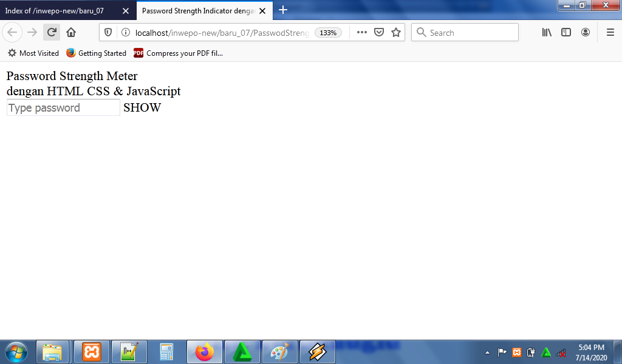622x364 pixels.
Task: Close the Password Strength Indicator tab
Action: click(262, 11)
